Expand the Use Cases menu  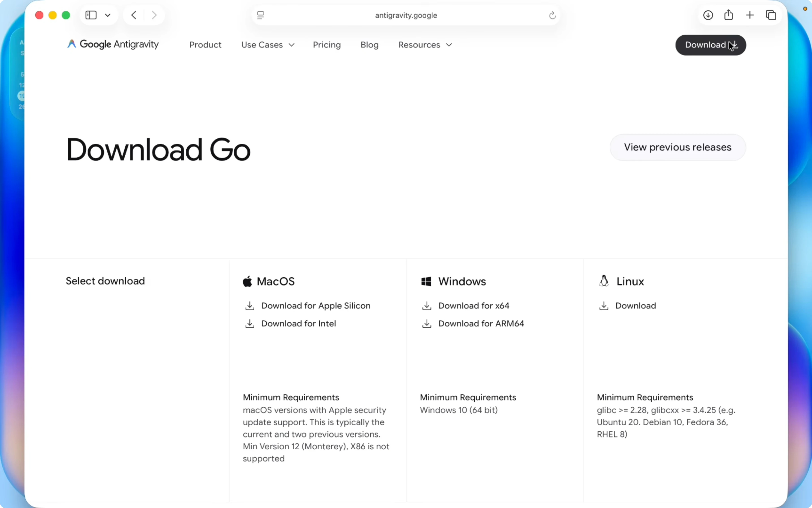(268, 45)
